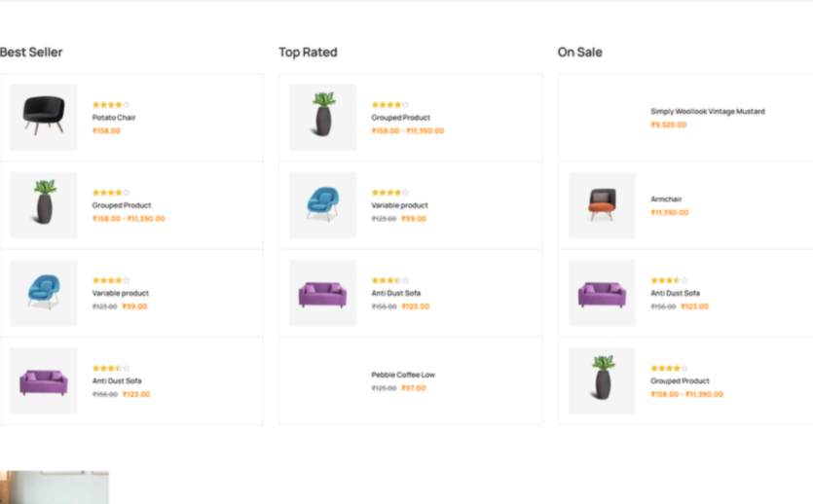
Task: Click the Grouped Product title in Top Rated
Action: tap(401, 118)
